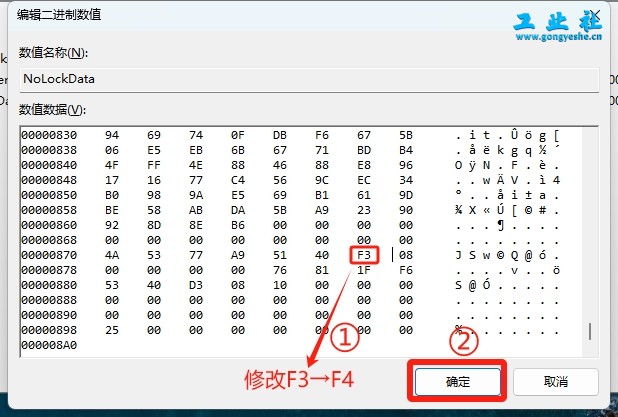
Task: Select byte B1 in row 00000850
Action: [x=322, y=195]
